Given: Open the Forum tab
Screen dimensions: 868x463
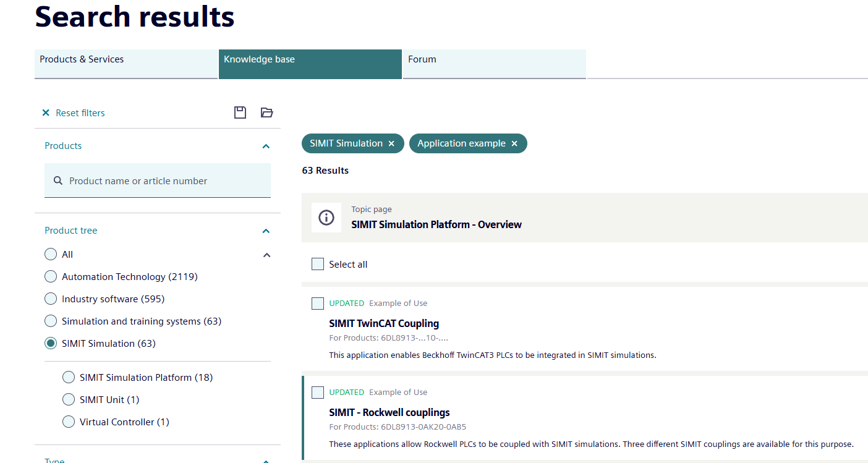Looking at the screenshot, I should point(494,64).
